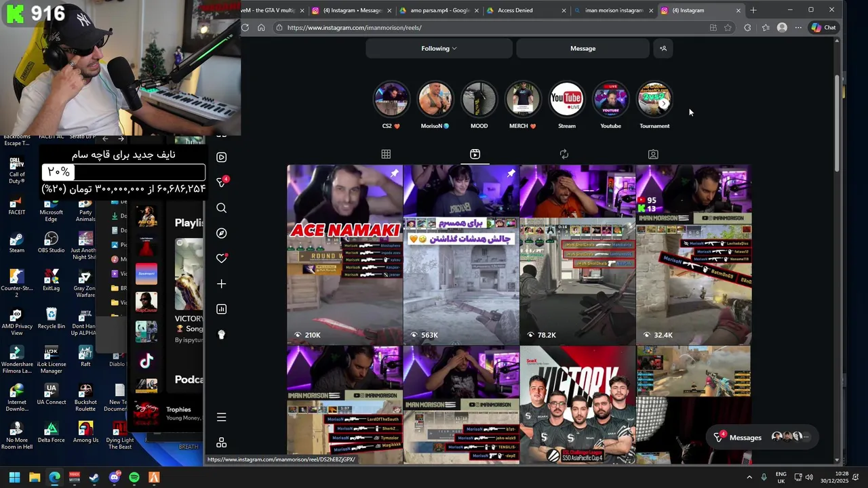Open the MorisoN story highlight
This screenshot has width=868, height=488.
coord(435,100)
